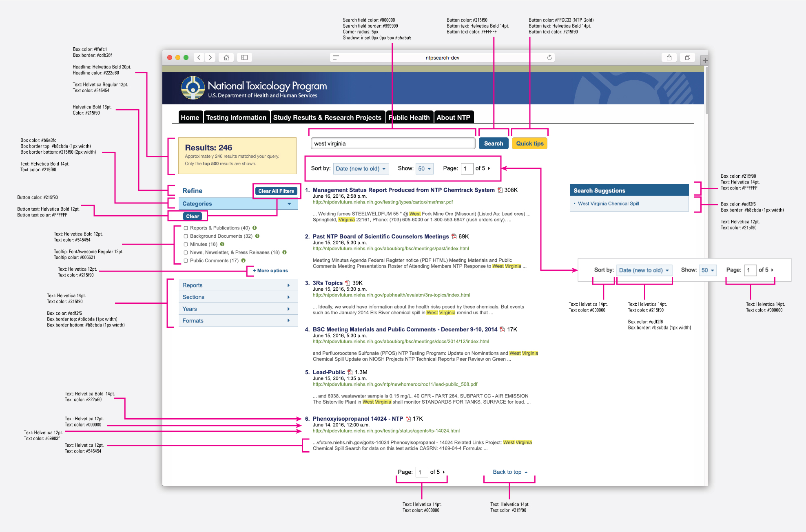Click the browser vertical scrollbar
The height and width of the screenshot is (532, 806).
click(706, 91)
